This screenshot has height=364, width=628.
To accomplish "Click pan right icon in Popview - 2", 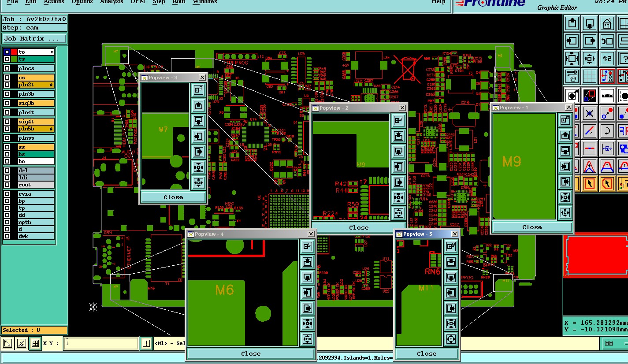I will pyautogui.click(x=398, y=182).
